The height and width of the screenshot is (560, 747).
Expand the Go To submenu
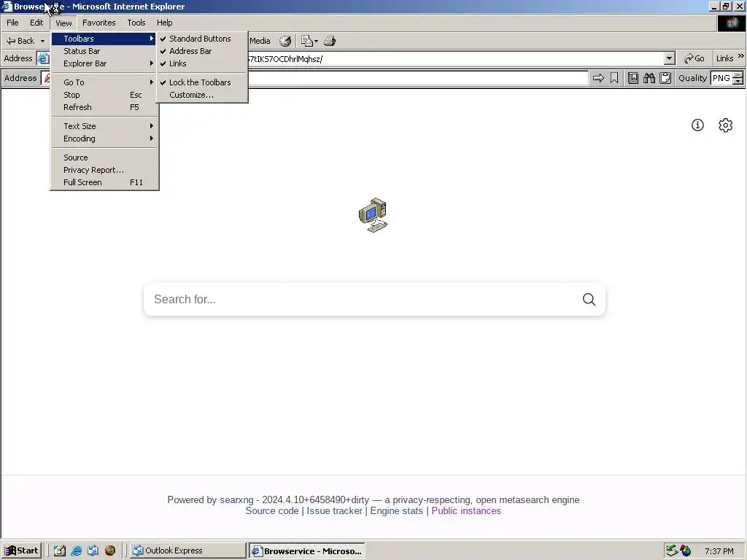pyautogui.click(x=104, y=82)
